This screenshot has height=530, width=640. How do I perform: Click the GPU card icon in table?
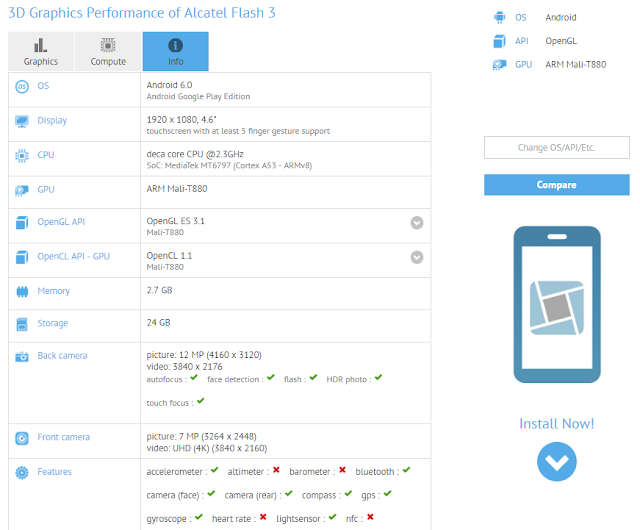pyautogui.click(x=22, y=190)
